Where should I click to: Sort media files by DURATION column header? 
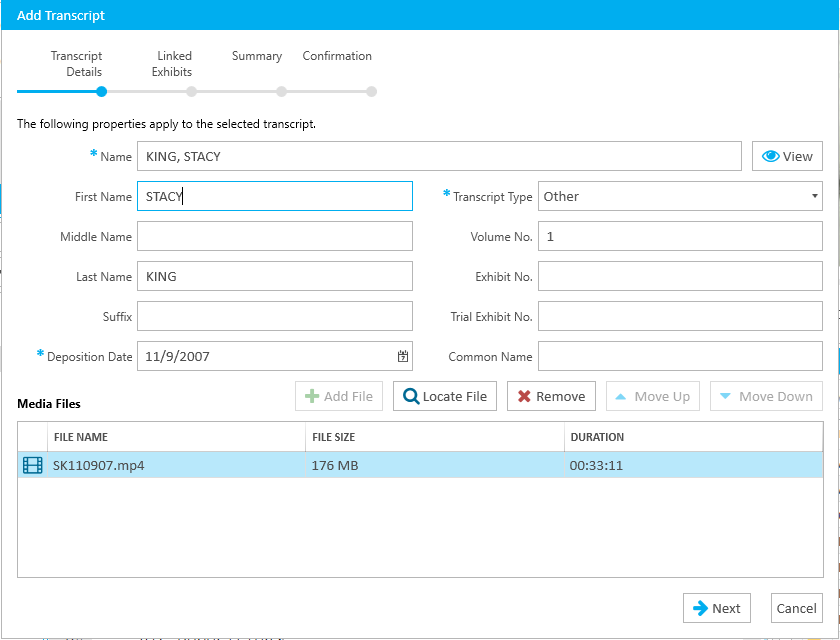click(x=597, y=437)
